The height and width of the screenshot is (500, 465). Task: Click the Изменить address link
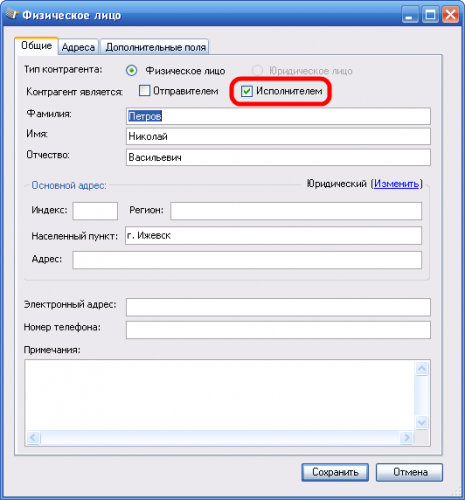(x=396, y=184)
